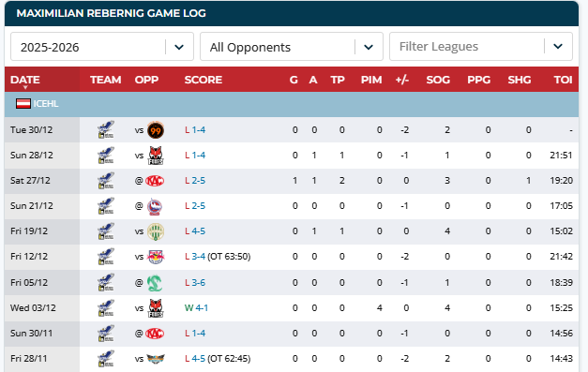
Task: Expand the All Opponents dropdown
Action: [292, 47]
